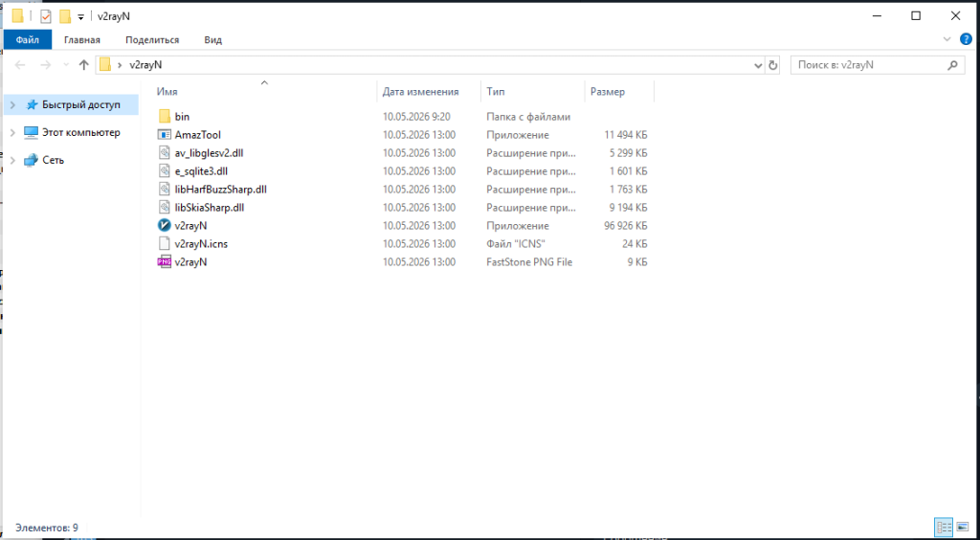Expand the ribbon with the chevron
The height and width of the screenshot is (540, 980).
coord(947,39)
